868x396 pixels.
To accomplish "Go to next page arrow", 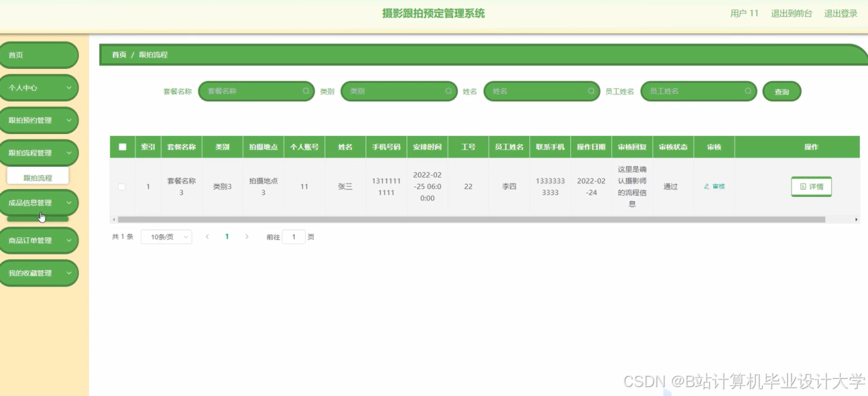I will point(247,237).
